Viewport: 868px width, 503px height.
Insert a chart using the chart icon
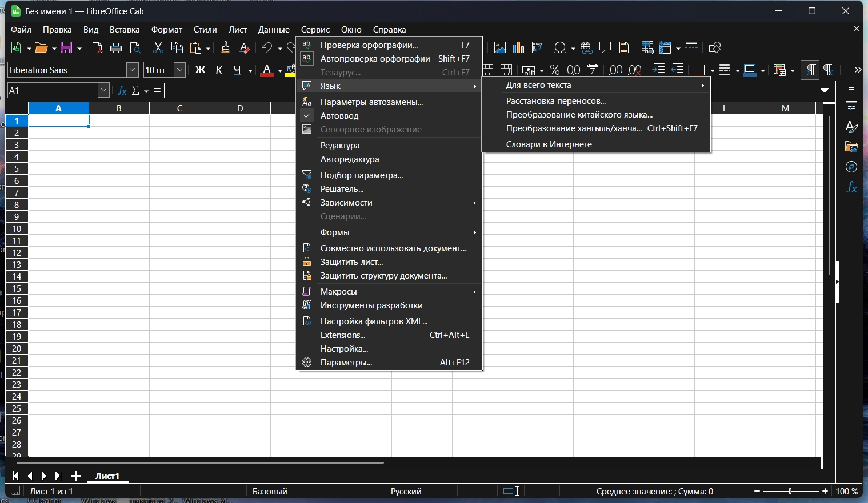click(519, 48)
